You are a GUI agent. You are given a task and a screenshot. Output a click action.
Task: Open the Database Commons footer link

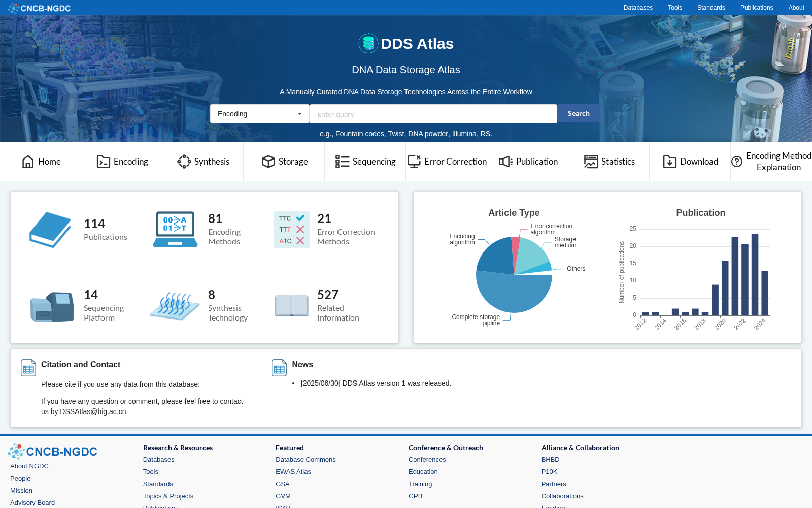point(306,460)
